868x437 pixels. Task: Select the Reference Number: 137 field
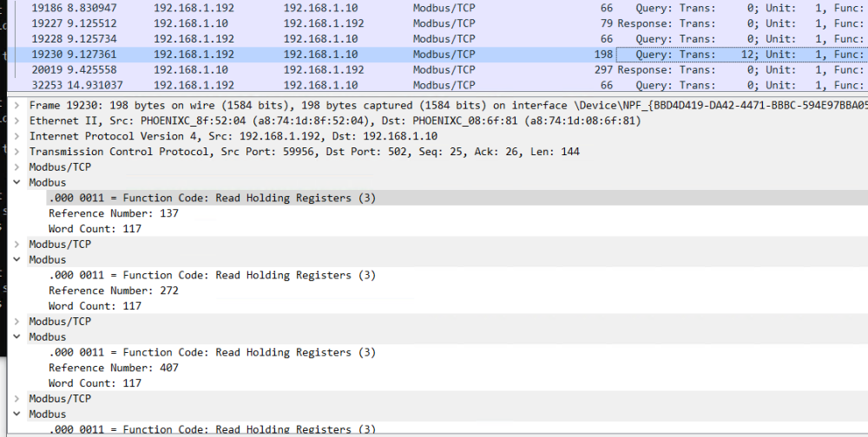[x=113, y=213]
